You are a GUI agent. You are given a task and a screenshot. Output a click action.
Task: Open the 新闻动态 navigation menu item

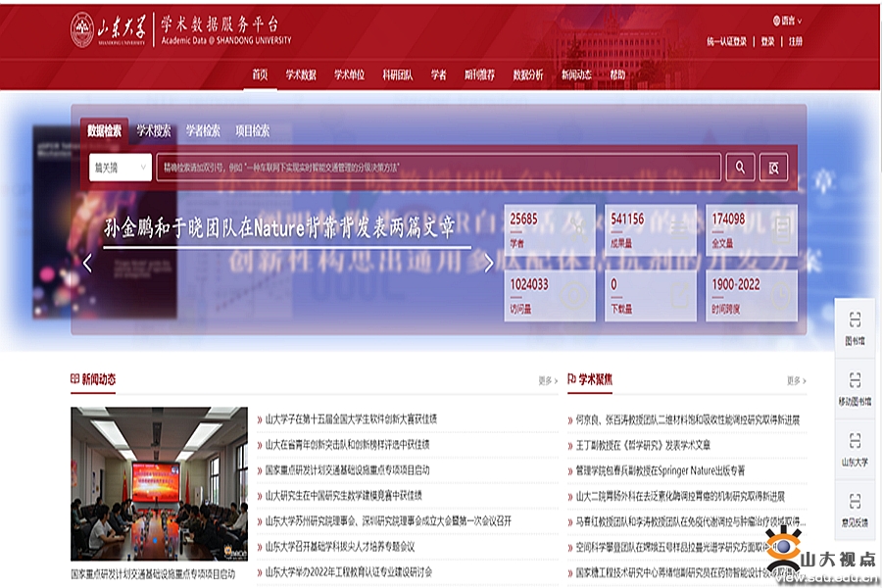point(576,74)
